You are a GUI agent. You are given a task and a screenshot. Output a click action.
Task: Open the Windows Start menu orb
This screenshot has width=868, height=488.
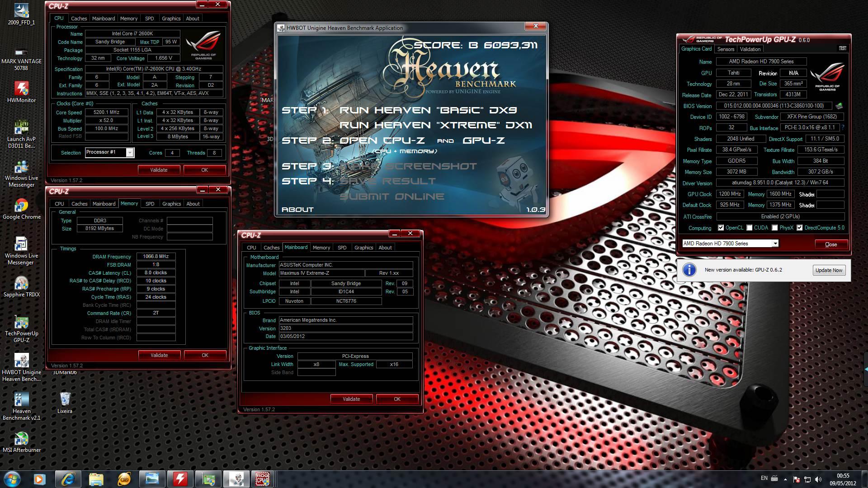pos(12,479)
